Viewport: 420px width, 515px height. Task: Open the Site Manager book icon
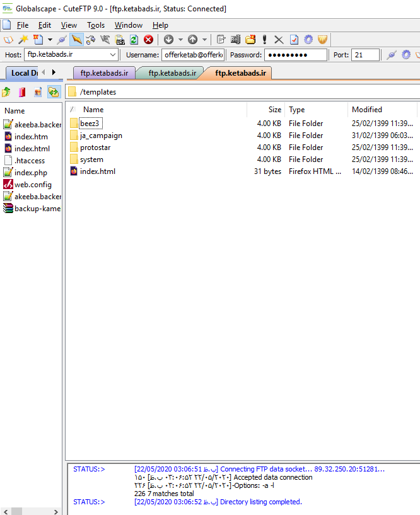click(8, 40)
